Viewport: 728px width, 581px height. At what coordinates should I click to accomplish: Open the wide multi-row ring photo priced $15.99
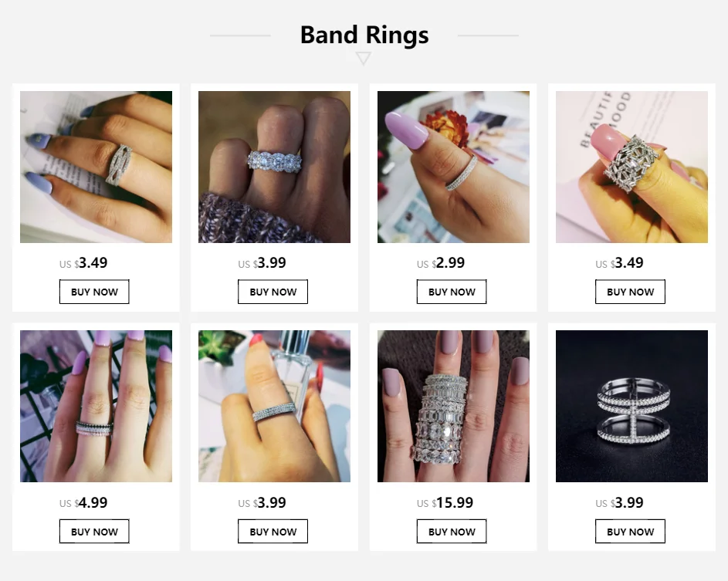[453, 406]
